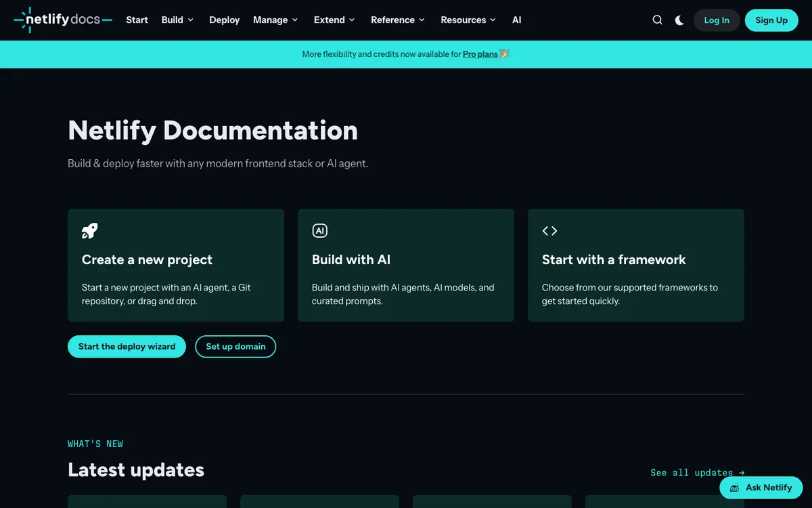This screenshot has width=812, height=508.
Task: Open the search magnifier icon
Action: point(657,20)
